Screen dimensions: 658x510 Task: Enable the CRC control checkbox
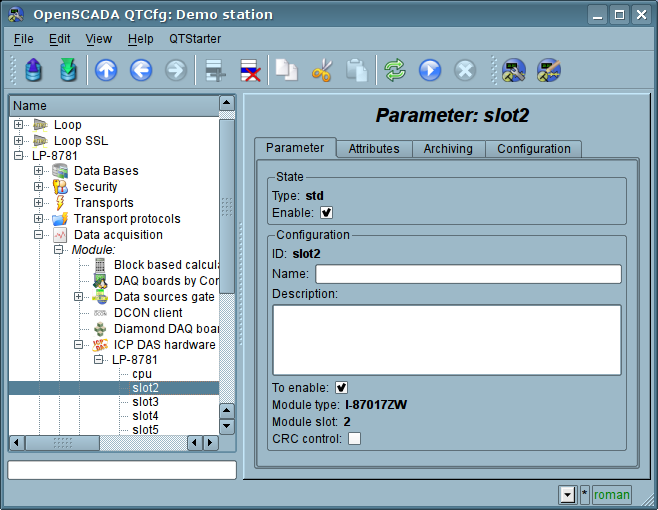[354, 438]
